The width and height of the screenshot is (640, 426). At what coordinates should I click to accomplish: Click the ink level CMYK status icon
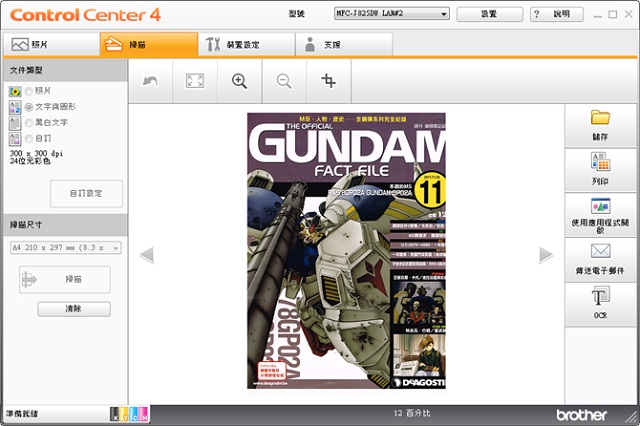pos(129,414)
